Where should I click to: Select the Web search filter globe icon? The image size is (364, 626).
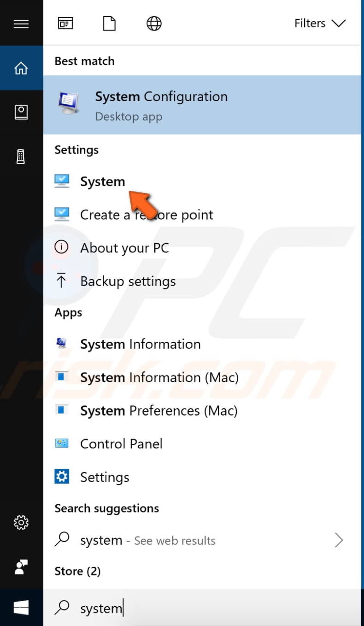point(154,23)
